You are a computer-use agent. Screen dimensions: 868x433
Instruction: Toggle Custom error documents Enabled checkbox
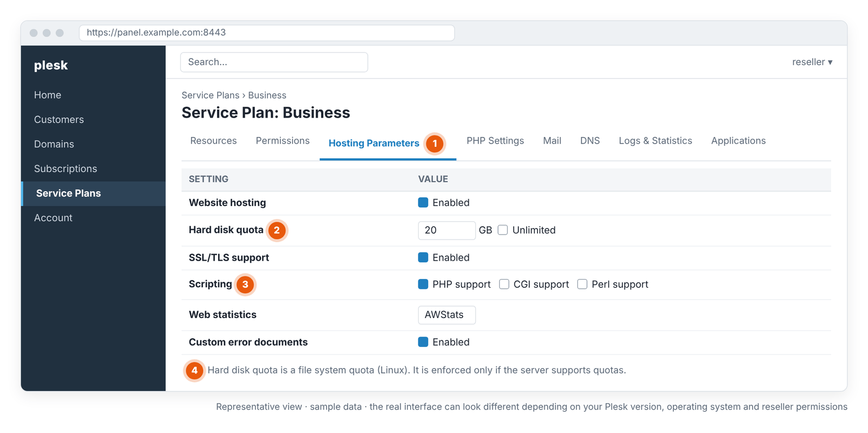click(423, 342)
